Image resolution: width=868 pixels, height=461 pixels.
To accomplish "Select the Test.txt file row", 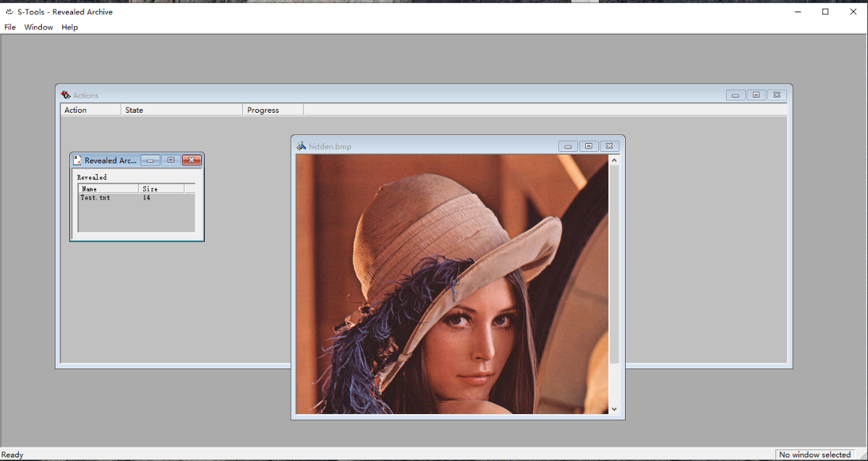I will pyautogui.click(x=136, y=198).
